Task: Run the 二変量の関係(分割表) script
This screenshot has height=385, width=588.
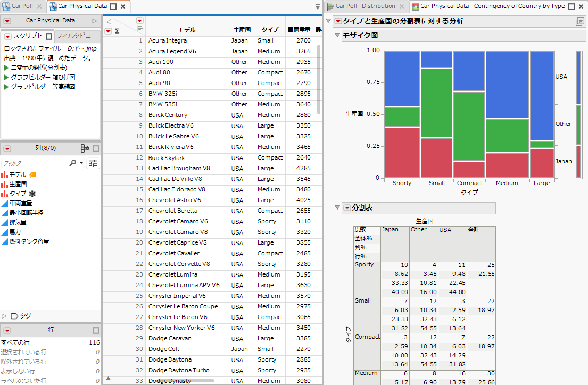Action: tap(6, 68)
